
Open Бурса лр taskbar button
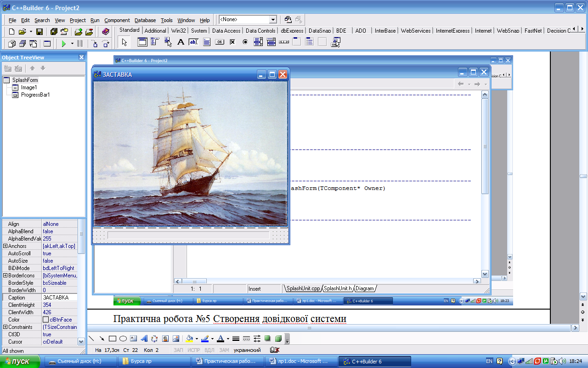(154, 362)
